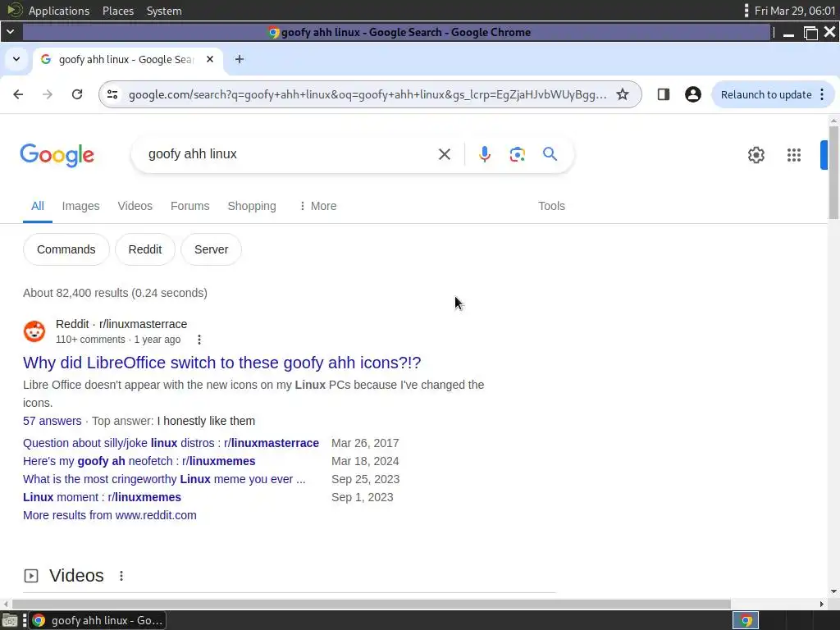Go back to the previous page
The width and height of the screenshot is (840, 630).
[x=18, y=95]
